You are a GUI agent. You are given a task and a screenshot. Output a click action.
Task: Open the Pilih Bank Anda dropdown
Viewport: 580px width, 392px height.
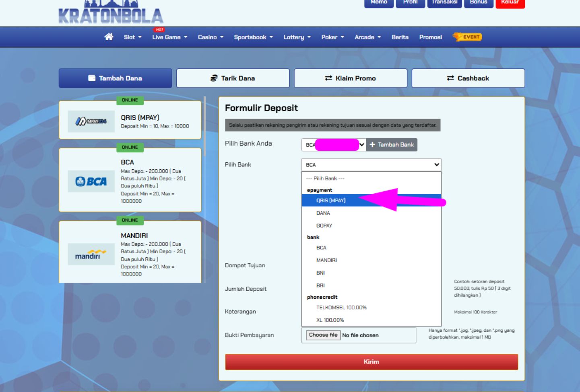(x=334, y=145)
